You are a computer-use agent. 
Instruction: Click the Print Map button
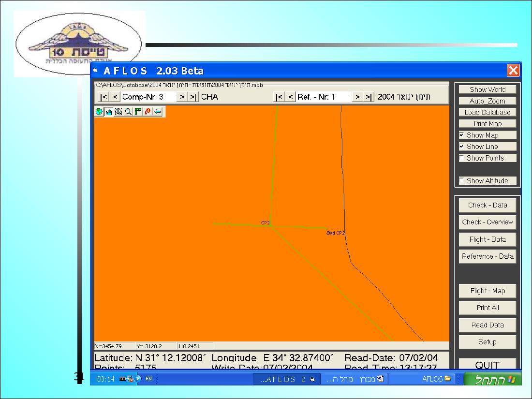(488, 124)
